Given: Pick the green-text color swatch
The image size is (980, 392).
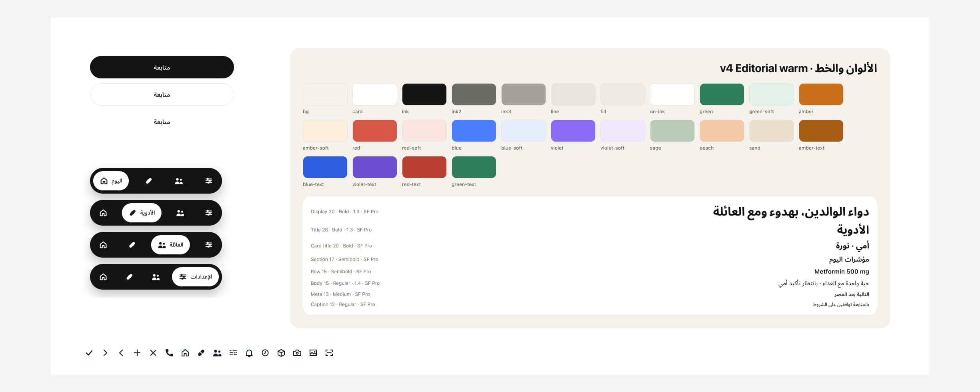Looking at the screenshot, I should 474,167.
